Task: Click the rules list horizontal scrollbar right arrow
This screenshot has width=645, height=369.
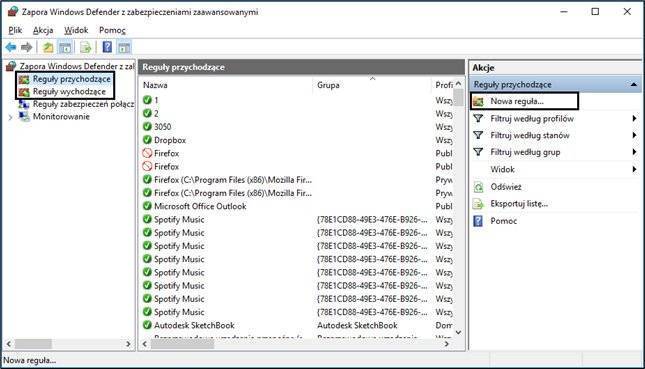Action: click(x=447, y=344)
